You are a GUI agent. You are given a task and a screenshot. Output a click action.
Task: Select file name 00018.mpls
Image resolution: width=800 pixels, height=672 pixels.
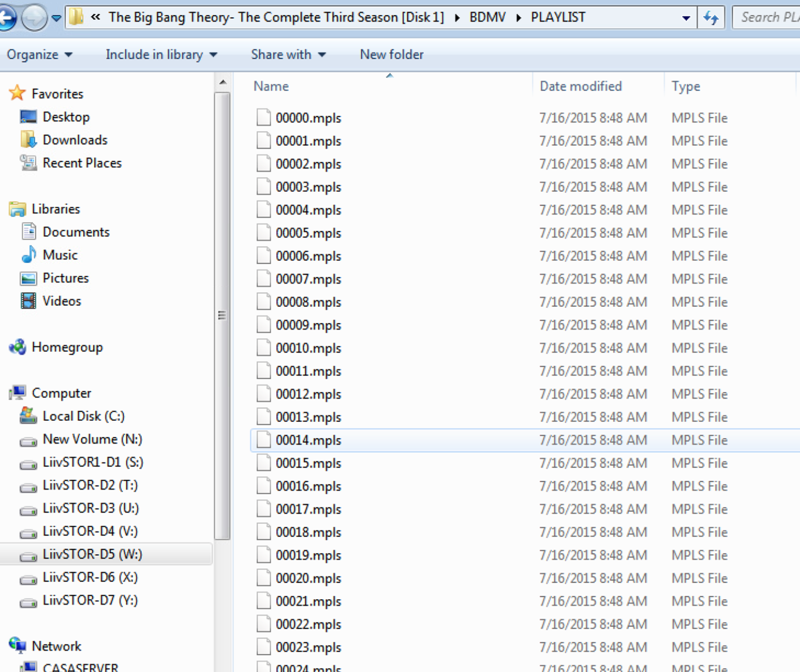308,532
